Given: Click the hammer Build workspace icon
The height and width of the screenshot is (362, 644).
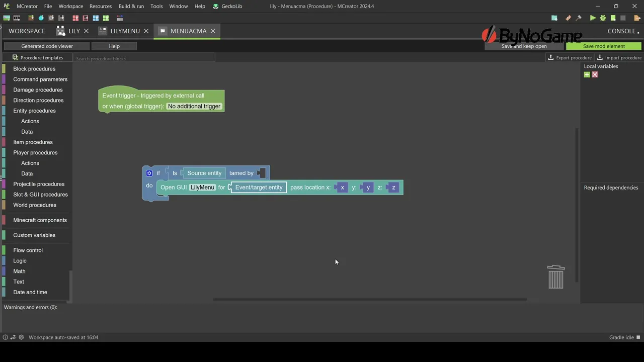Looking at the screenshot, I should point(579,18).
